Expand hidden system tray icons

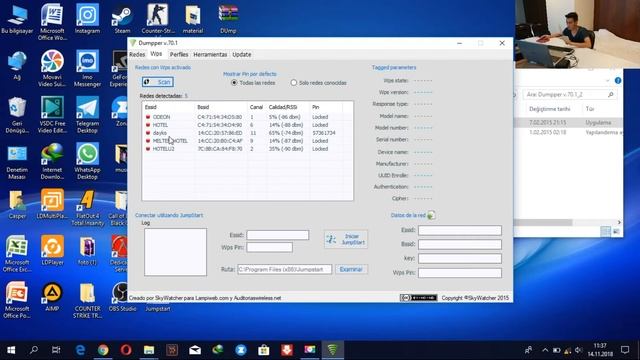[x=545, y=350]
